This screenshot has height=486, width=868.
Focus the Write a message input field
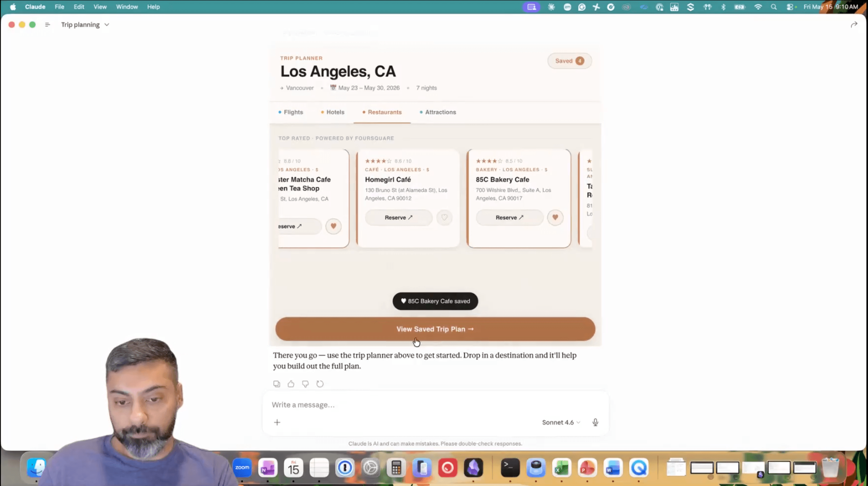click(x=435, y=405)
